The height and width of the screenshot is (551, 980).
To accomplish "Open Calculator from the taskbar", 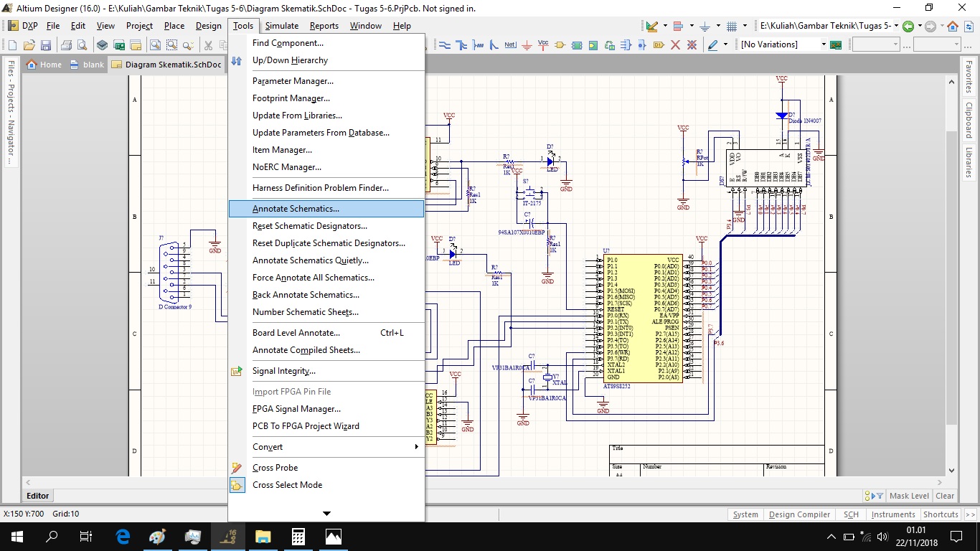I will point(298,536).
